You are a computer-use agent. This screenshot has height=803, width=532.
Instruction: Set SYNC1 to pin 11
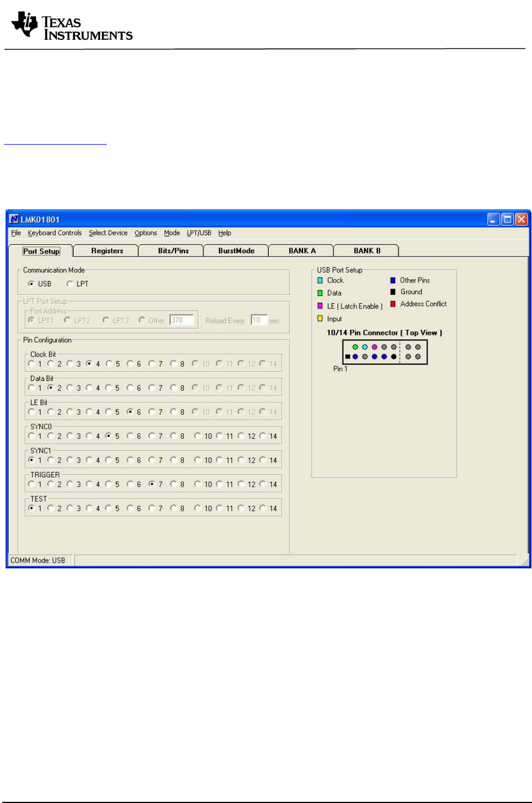tap(219, 460)
